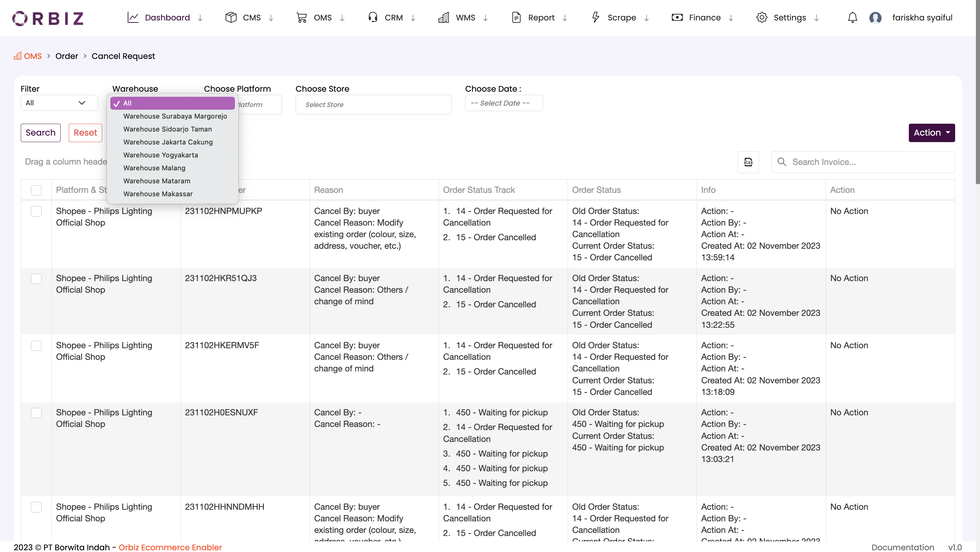Select Warehouse Makassar

[x=172, y=194]
